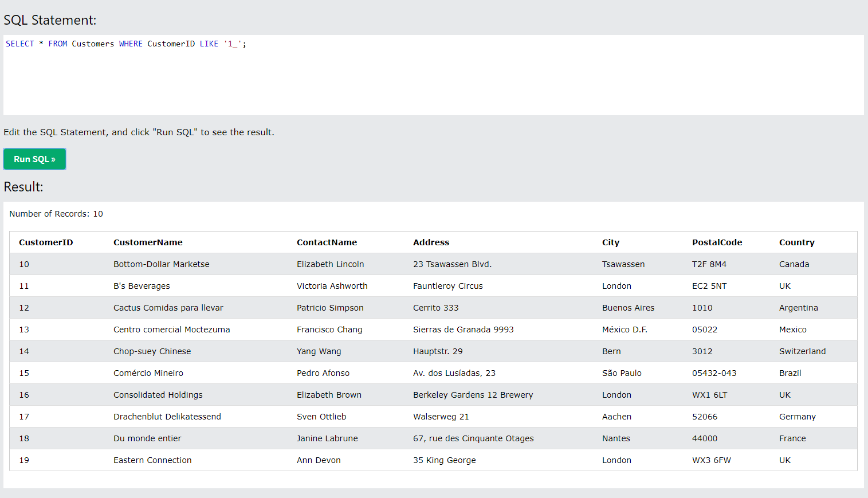
Task: Click contact name Yang Wang
Action: 319,351
